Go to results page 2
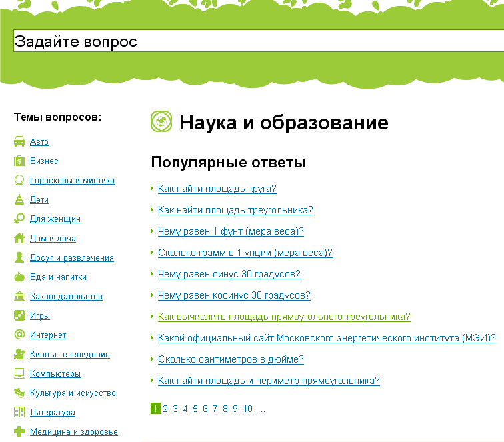Viewport: 504px width, 442px height. pos(165,409)
